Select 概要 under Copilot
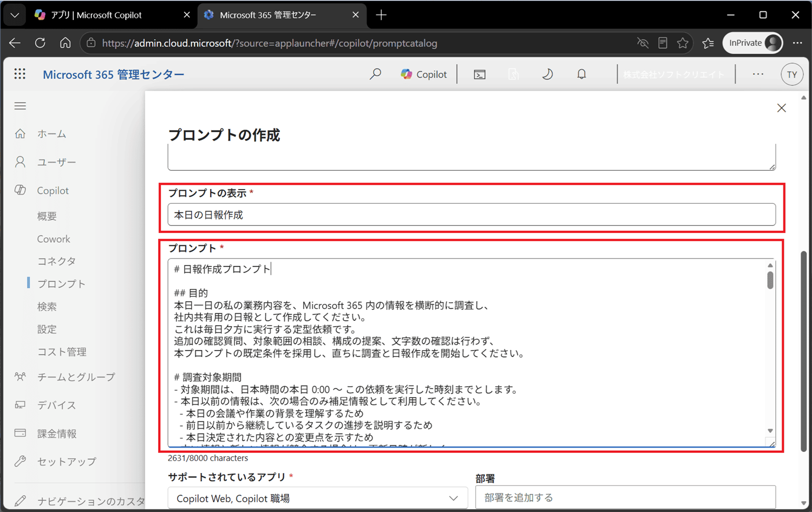This screenshot has height=512, width=812. coord(47,216)
